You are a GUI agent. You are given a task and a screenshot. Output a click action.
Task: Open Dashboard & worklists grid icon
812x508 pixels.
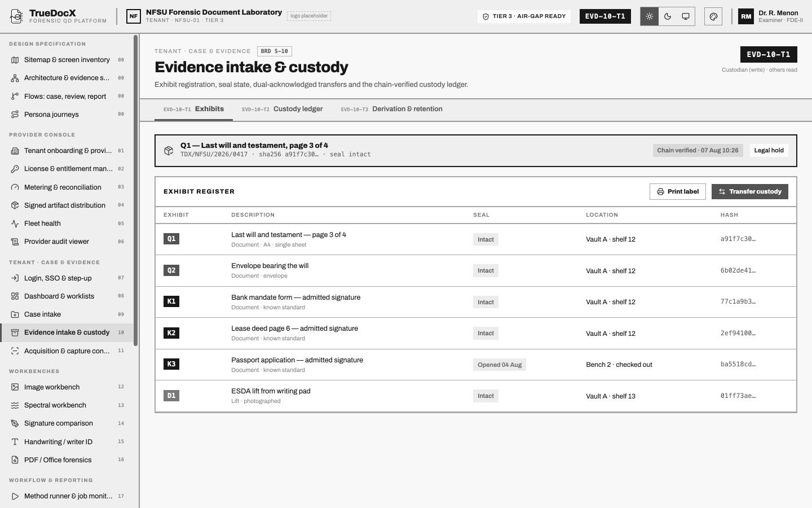pyautogui.click(x=15, y=296)
